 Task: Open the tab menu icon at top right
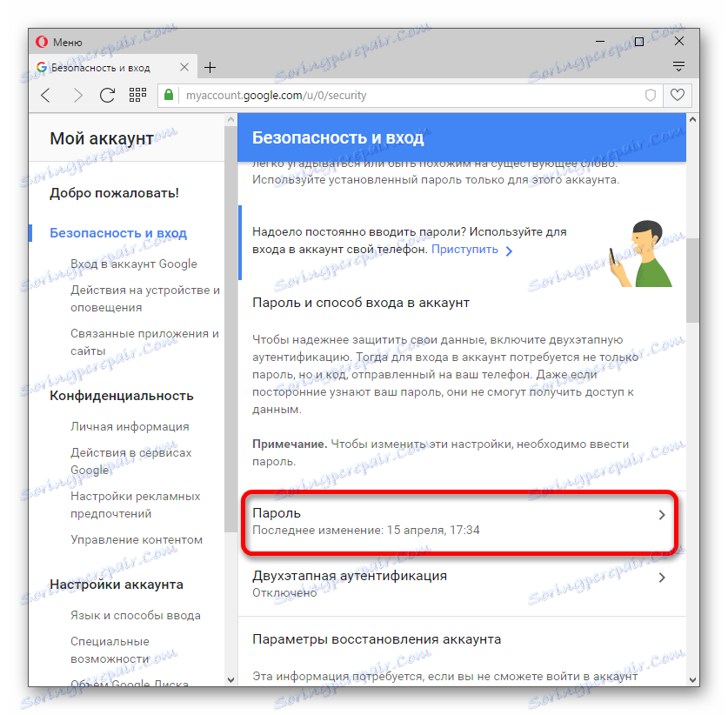[678, 66]
